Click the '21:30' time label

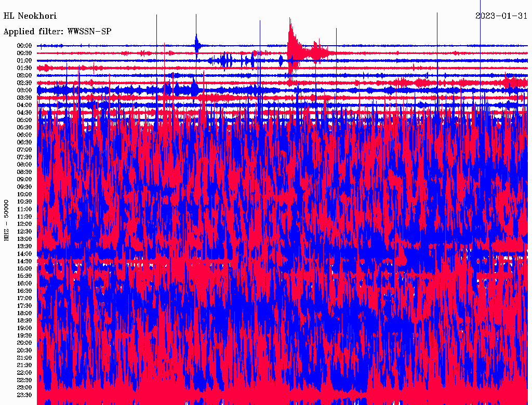pos(24,366)
